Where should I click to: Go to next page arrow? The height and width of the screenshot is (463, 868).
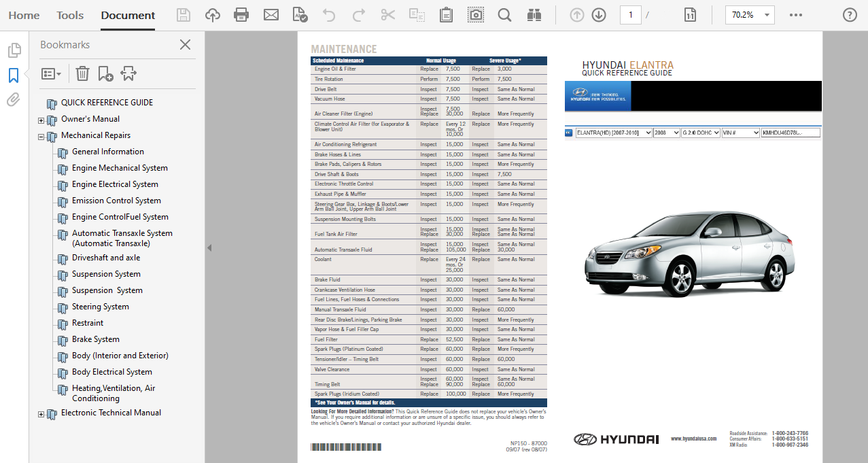599,15
